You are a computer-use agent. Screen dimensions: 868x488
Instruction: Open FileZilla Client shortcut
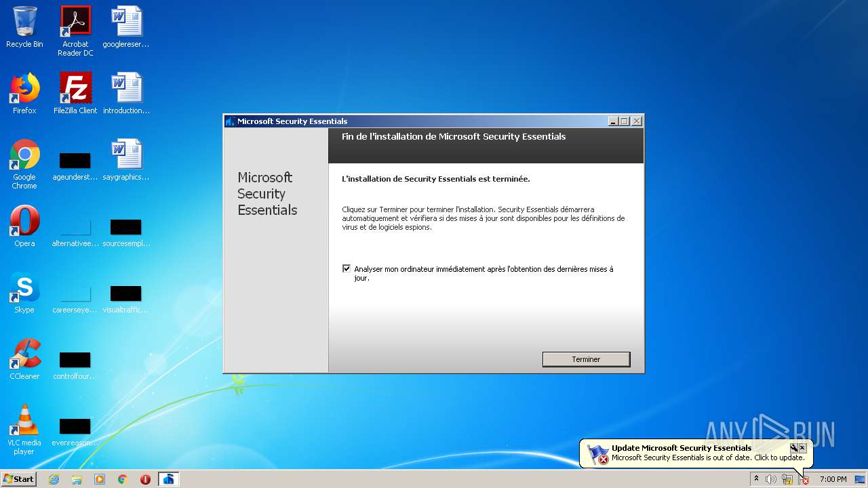[x=75, y=94]
